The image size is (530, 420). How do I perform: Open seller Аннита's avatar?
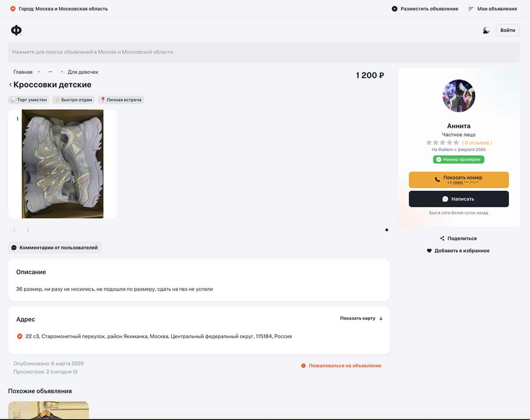pyautogui.click(x=459, y=96)
